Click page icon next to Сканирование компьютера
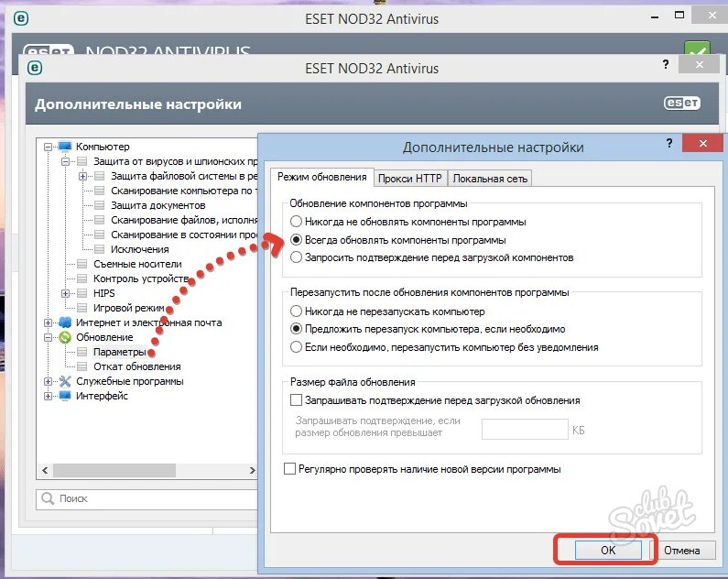The height and width of the screenshot is (579, 728). tap(99, 191)
